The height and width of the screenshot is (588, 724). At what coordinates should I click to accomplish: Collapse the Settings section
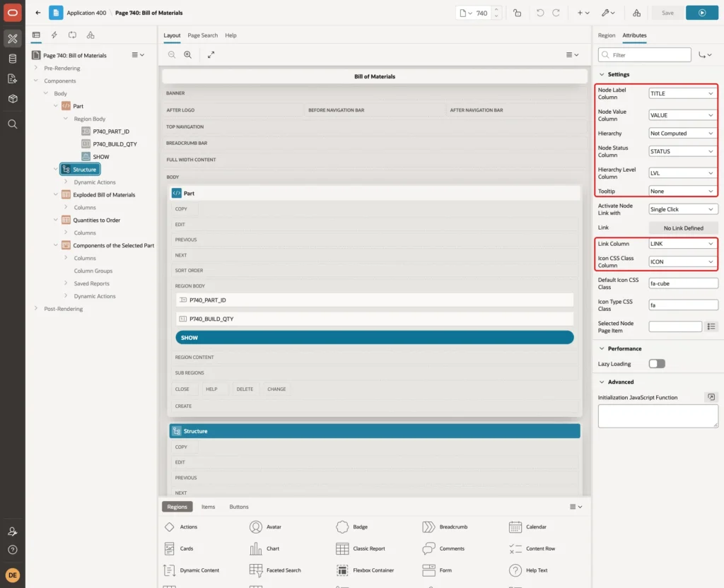coord(602,74)
